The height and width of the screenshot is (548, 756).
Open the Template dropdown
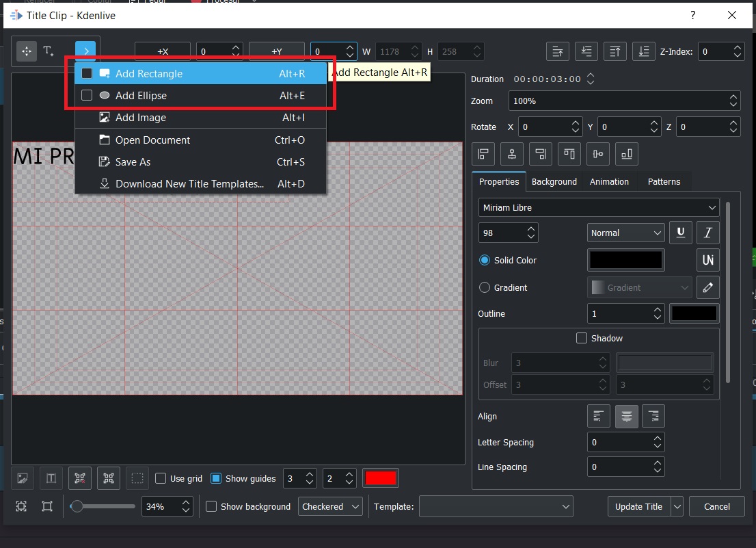pyautogui.click(x=496, y=506)
